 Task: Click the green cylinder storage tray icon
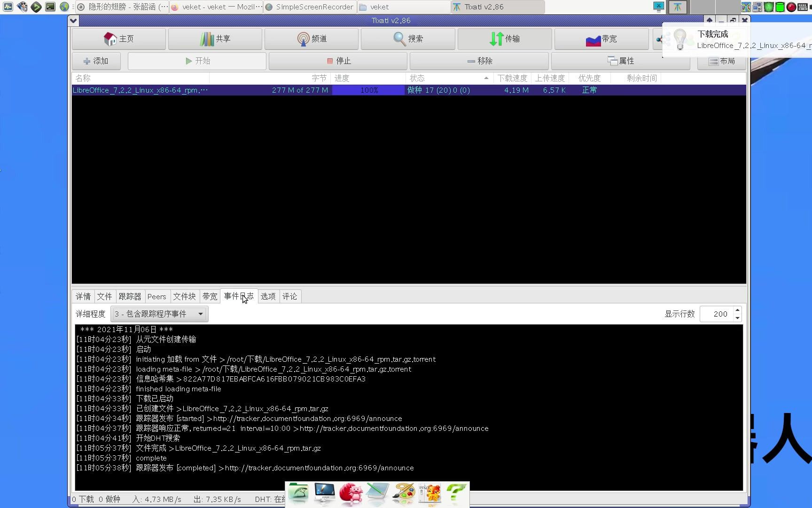780,7
